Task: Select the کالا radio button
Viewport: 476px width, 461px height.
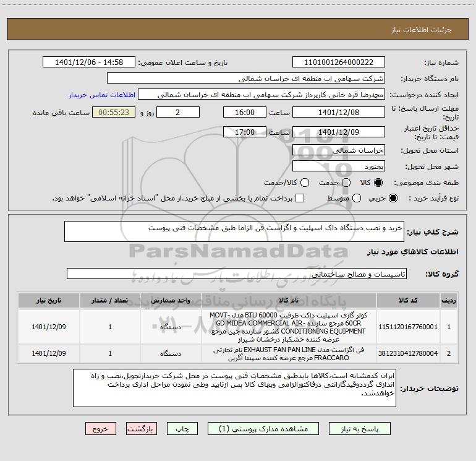Action: point(378,183)
